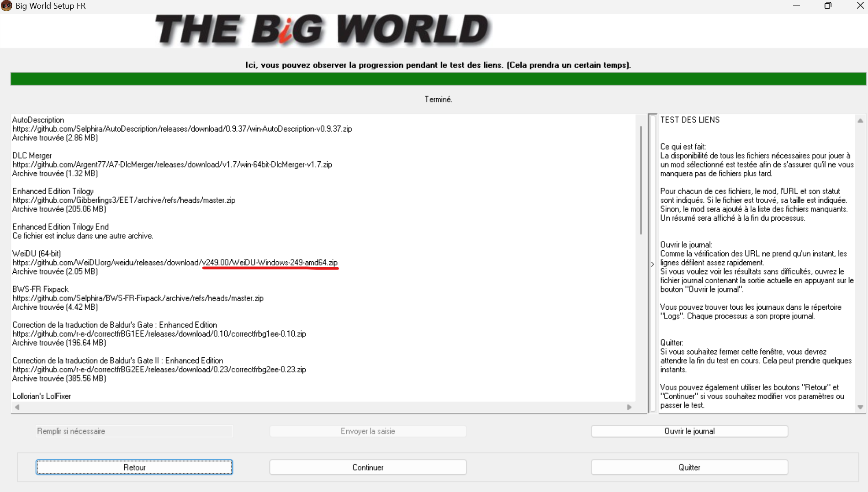The image size is (868, 492).
Task: Click the panel splitter arrow to collapse help
Action: 652,264
